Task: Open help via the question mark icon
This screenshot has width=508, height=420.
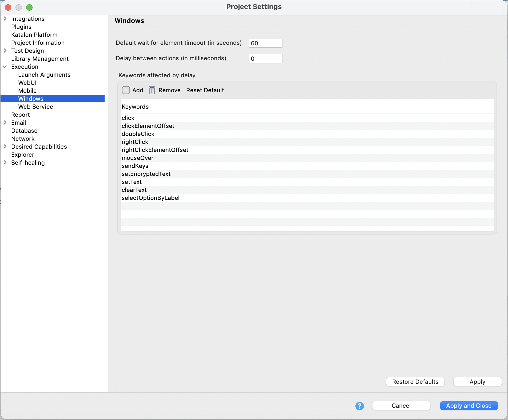Action: point(359,406)
